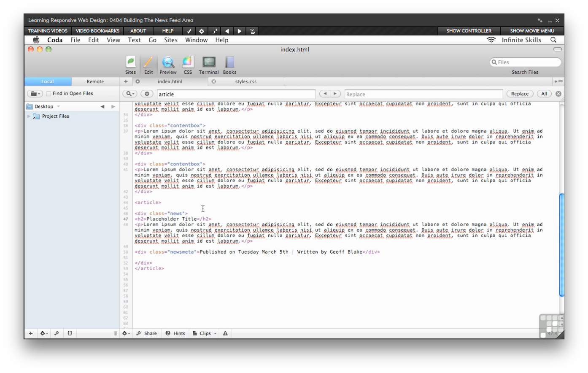Click SHOW CONTROLLER

pos(469,31)
